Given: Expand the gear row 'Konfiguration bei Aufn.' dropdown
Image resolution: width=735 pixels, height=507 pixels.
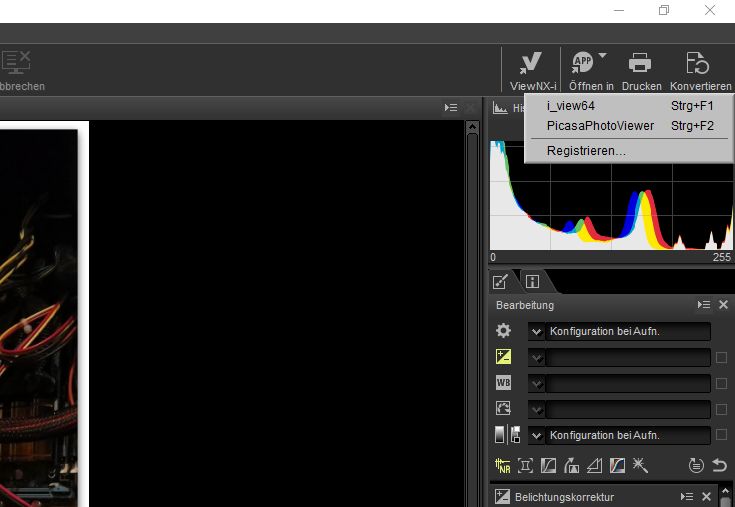Looking at the screenshot, I should [536, 332].
